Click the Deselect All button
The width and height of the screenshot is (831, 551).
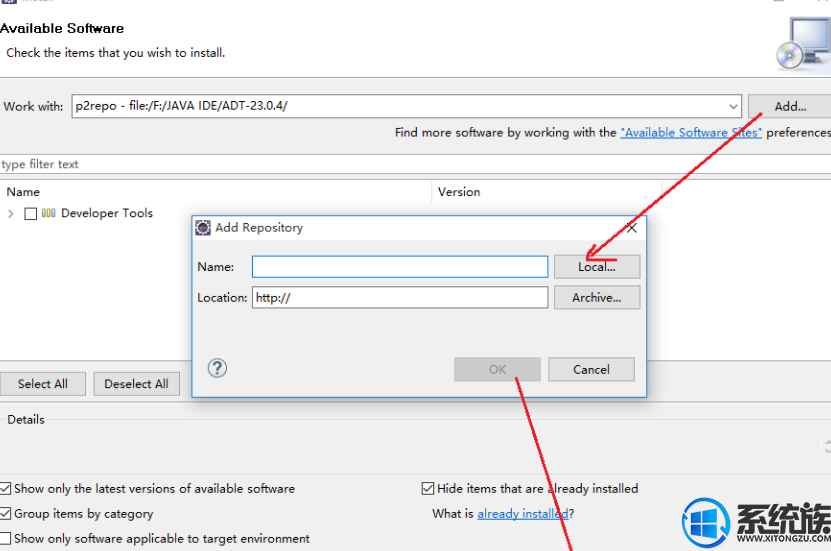point(136,384)
